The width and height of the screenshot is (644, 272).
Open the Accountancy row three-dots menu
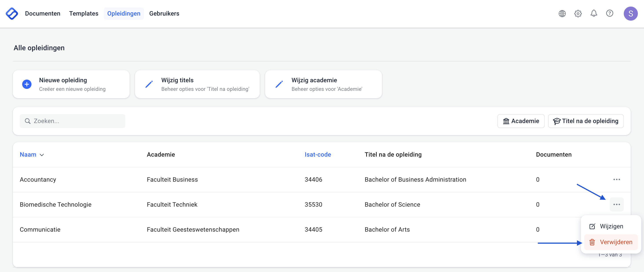pyautogui.click(x=617, y=179)
